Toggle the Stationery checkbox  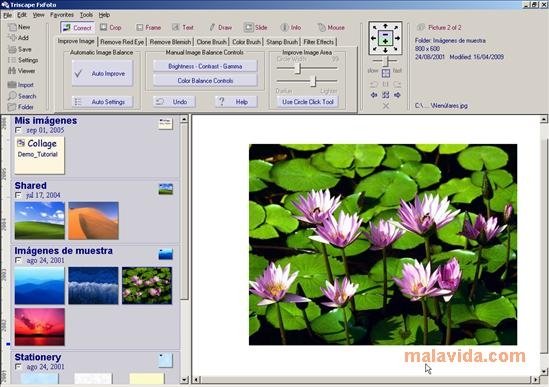(x=18, y=367)
